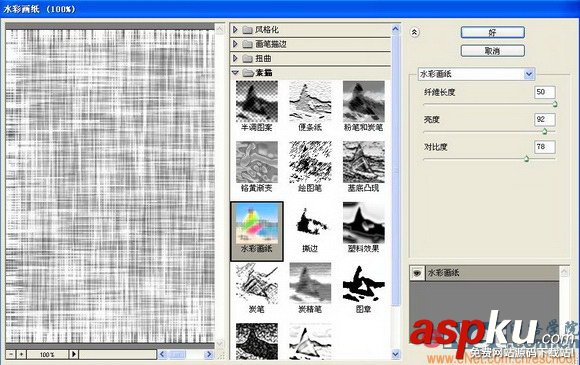Apply the 炭精笔 filter thumbnail
The width and height of the screenshot is (580, 365).
pyautogui.click(x=310, y=283)
